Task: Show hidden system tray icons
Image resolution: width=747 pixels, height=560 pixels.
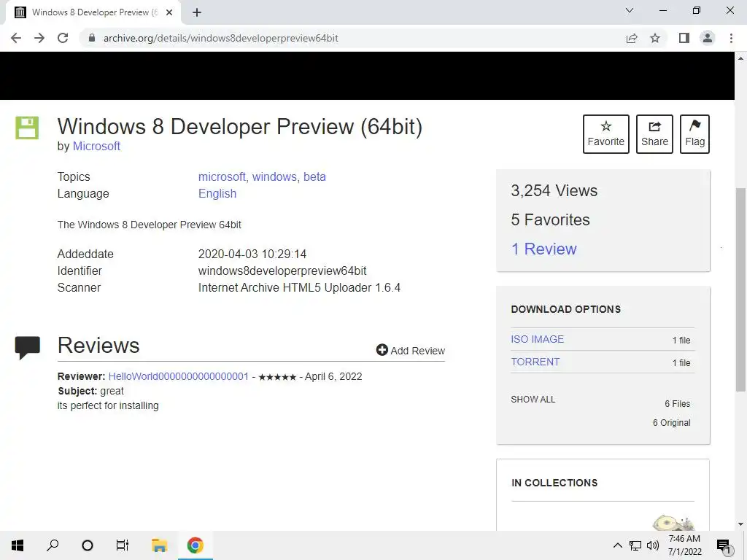Action: click(617, 545)
